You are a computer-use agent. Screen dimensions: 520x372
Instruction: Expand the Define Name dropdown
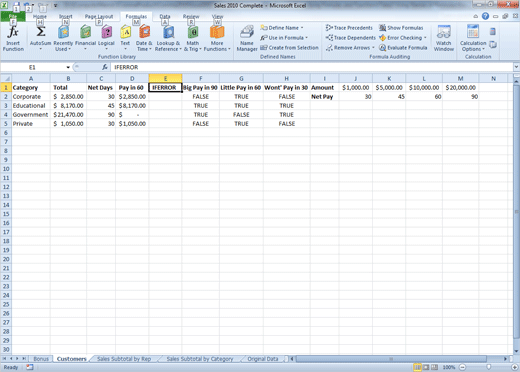302,28
